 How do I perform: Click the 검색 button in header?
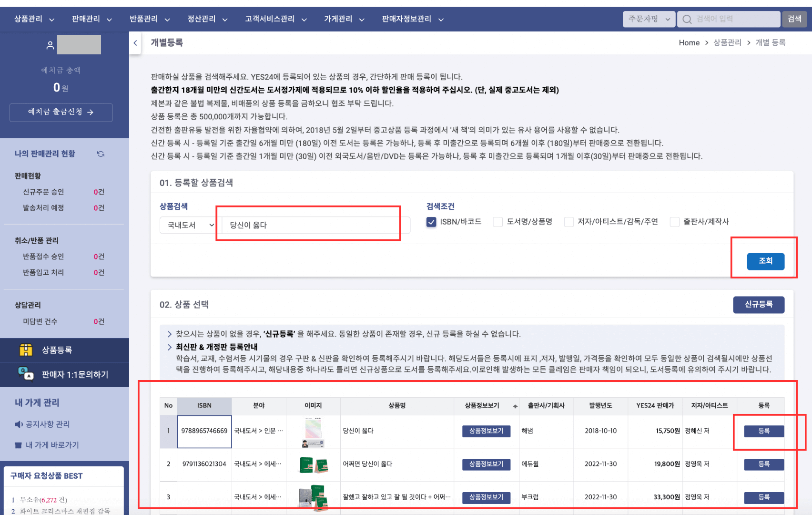794,19
